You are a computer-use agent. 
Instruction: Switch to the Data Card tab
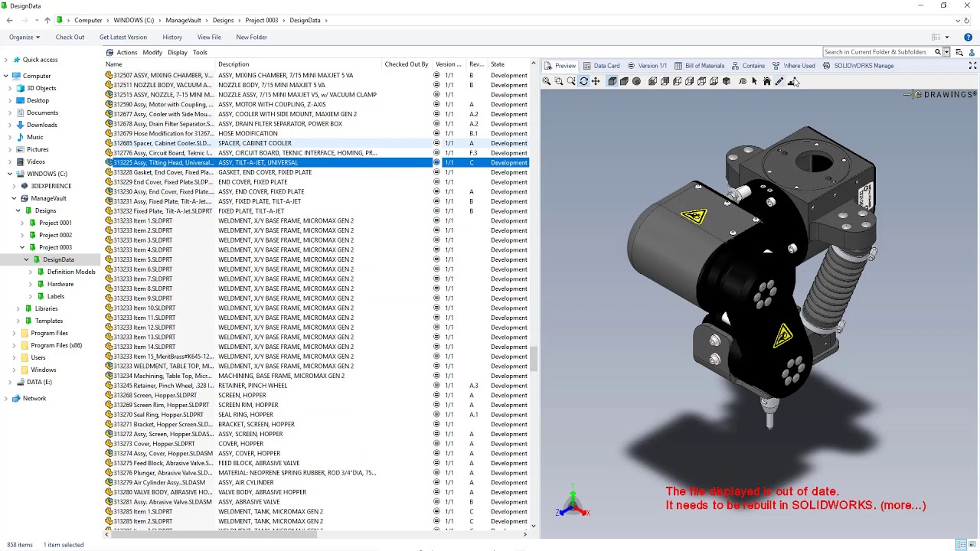tap(601, 66)
